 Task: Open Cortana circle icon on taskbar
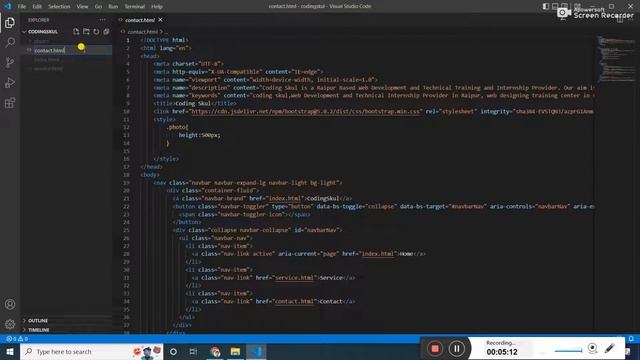point(173,351)
